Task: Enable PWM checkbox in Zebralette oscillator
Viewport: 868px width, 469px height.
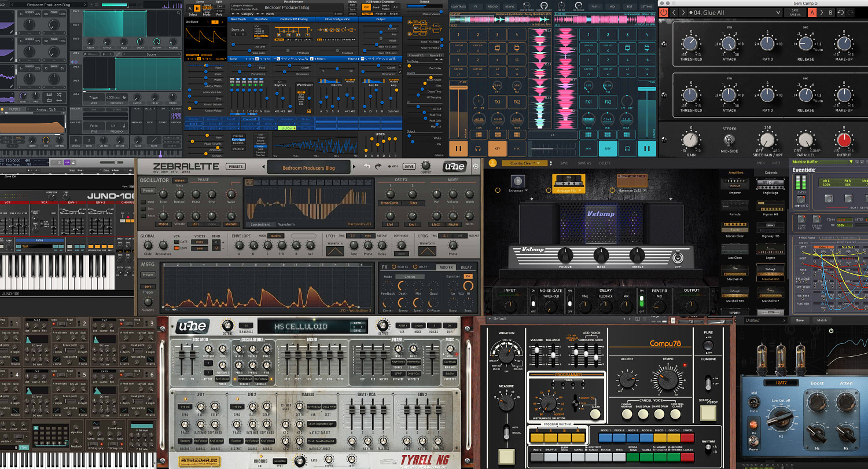Action: click(144, 202)
